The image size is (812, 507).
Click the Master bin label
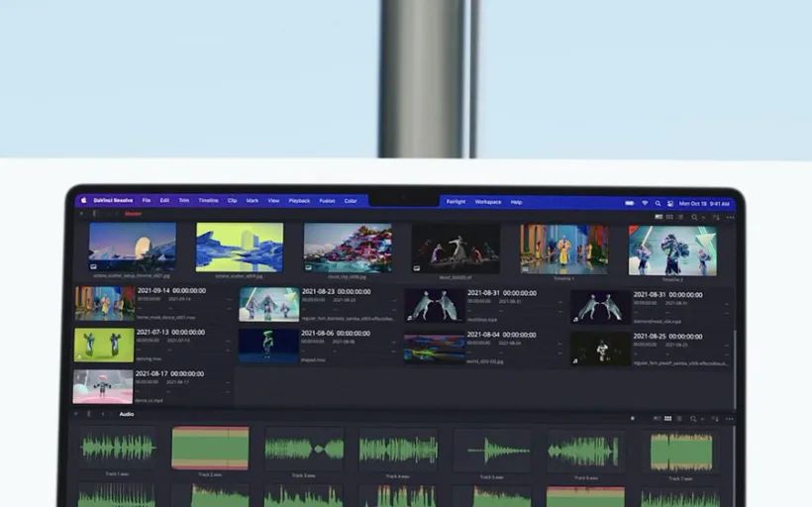(x=134, y=213)
